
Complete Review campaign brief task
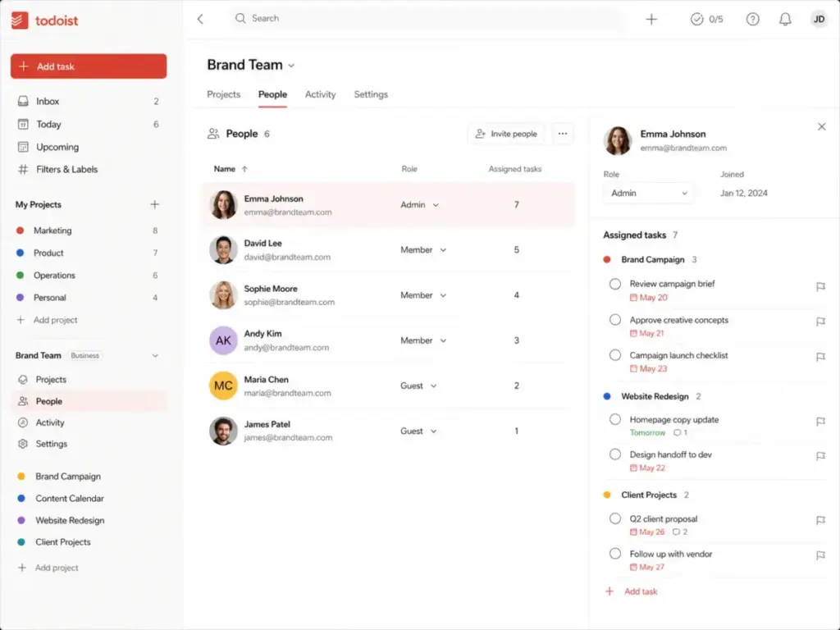615,285
